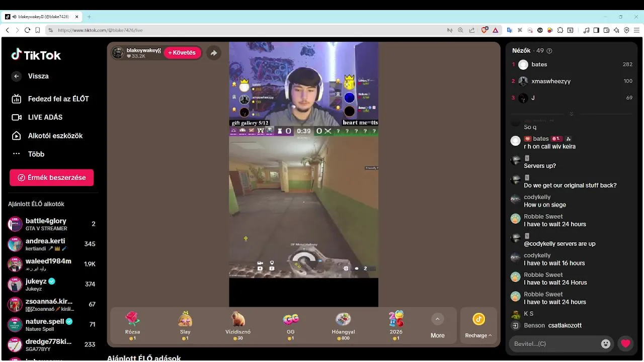This screenshot has height=362, width=644.
Task: Open Brave Shields lion icon
Action: click(485, 30)
